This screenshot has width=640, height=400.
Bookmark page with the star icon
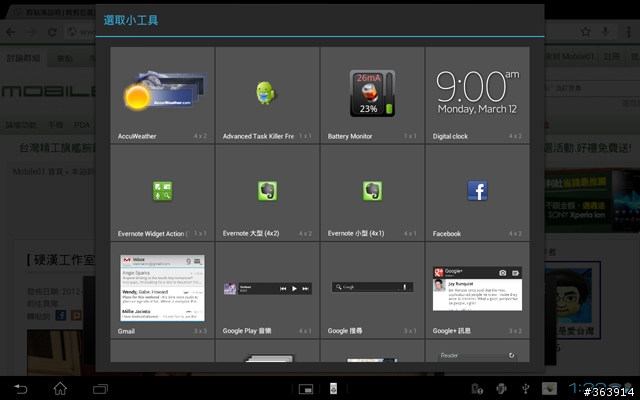click(x=586, y=32)
